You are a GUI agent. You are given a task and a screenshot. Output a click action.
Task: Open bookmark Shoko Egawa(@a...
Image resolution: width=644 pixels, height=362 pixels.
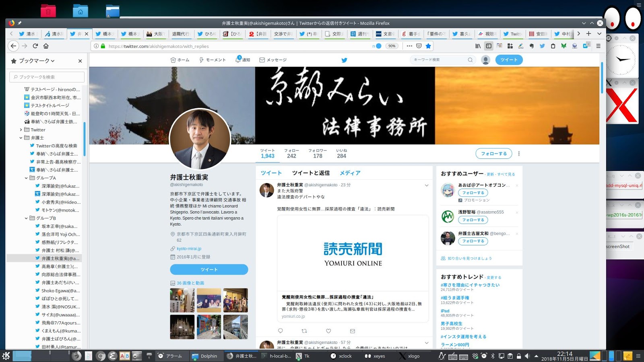point(58,291)
